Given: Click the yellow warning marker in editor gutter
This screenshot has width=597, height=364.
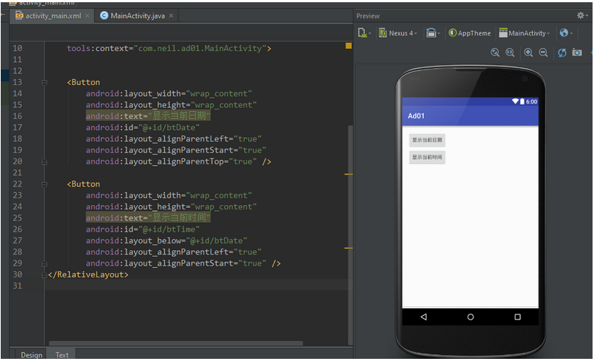Looking at the screenshot, I should [348, 46].
